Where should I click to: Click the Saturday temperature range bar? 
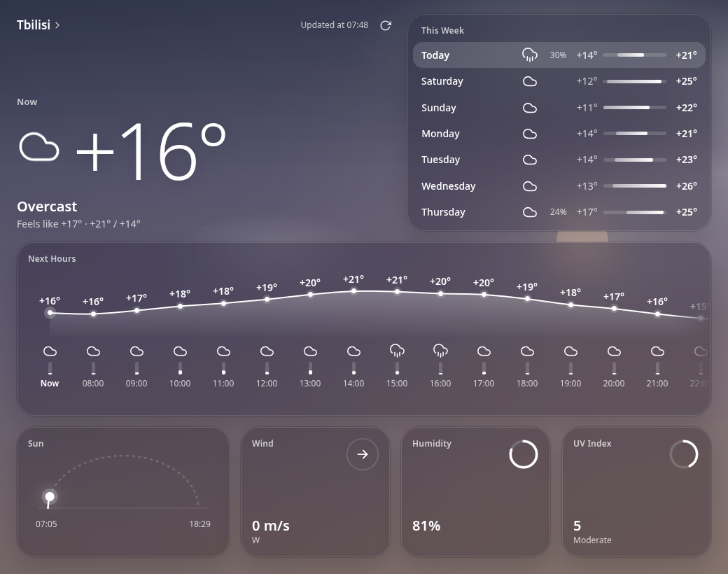point(634,81)
